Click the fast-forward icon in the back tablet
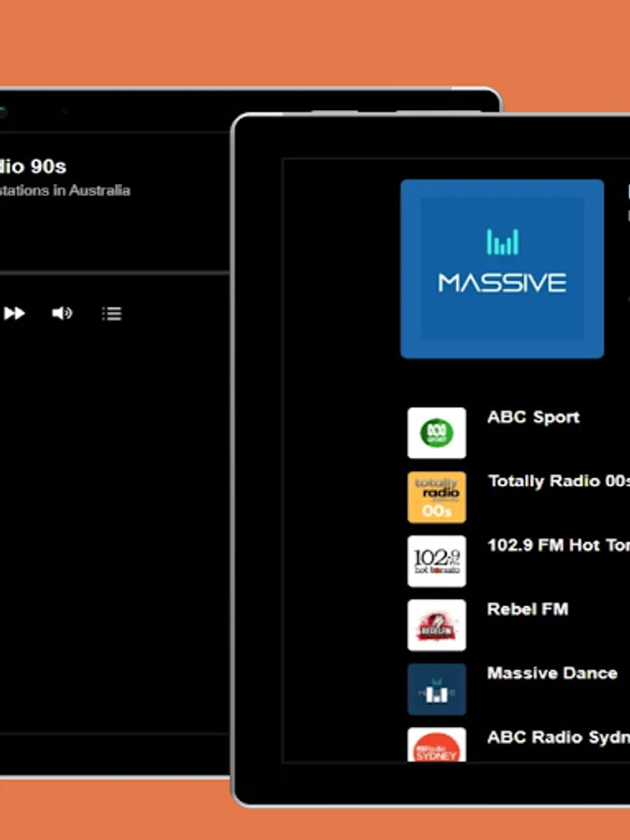 (14, 314)
